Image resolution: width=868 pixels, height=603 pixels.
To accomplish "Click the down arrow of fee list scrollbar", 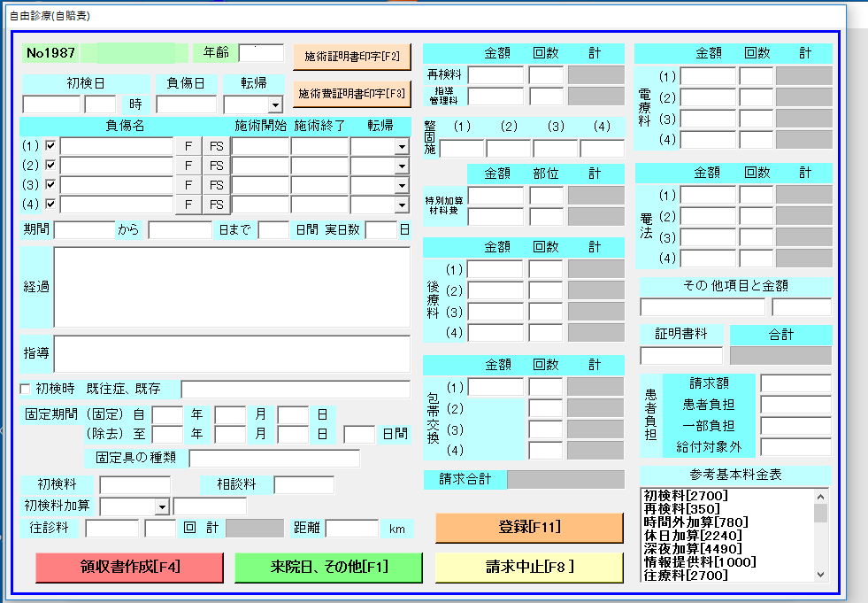I will click(820, 574).
